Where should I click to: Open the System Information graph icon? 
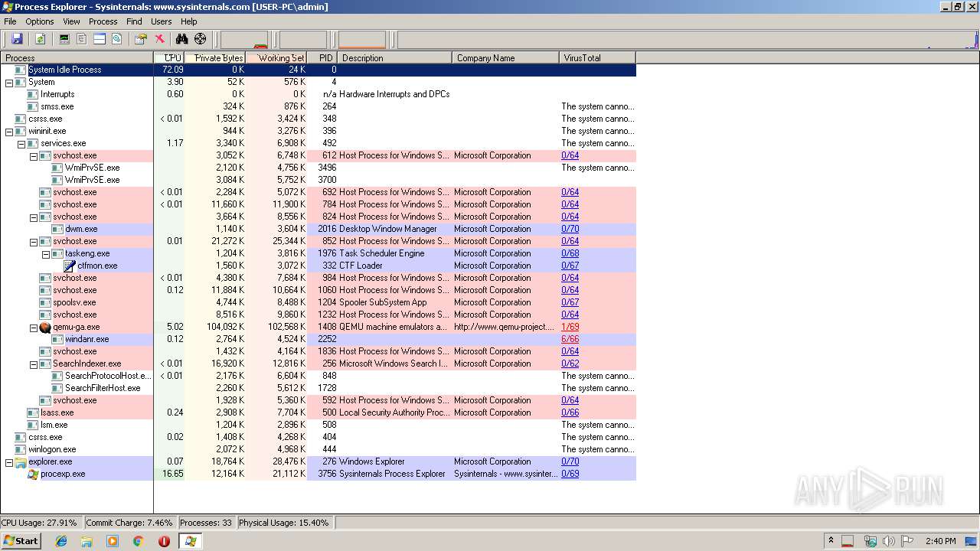point(64,39)
